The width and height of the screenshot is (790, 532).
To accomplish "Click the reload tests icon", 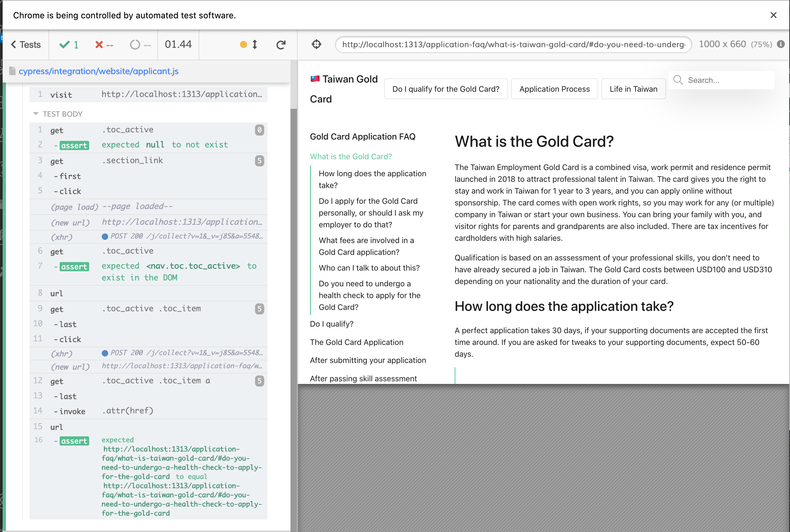I will pyautogui.click(x=281, y=45).
